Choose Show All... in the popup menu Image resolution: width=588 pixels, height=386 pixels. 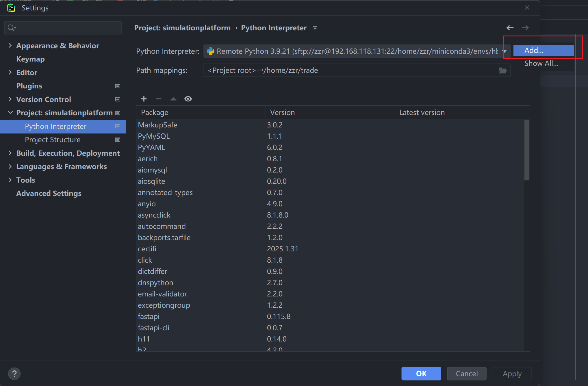[x=541, y=64]
